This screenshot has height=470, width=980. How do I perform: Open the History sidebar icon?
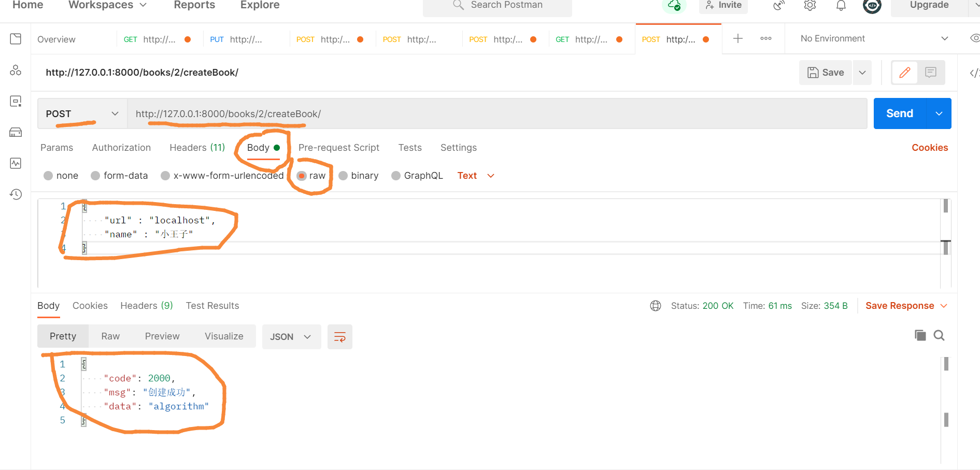16,194
